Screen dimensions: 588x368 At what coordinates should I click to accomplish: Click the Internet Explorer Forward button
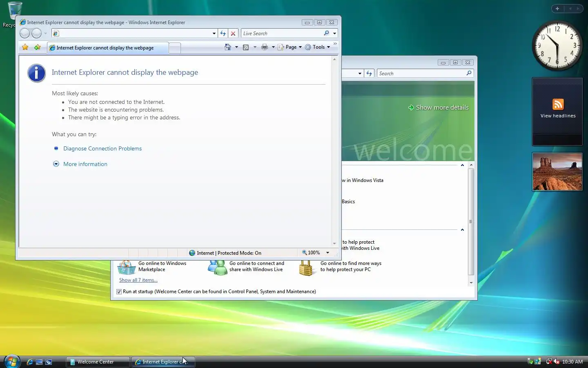point(36,33)
